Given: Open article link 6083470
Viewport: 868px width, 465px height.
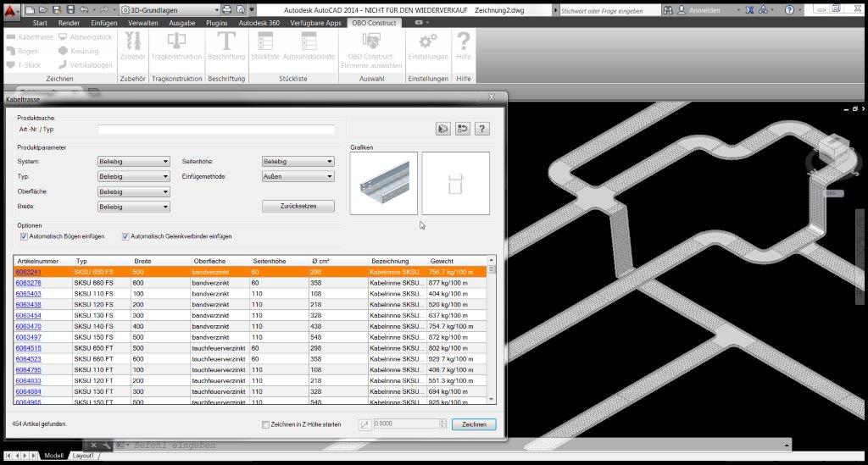Looking at the screenshot, I should point(28,326).
